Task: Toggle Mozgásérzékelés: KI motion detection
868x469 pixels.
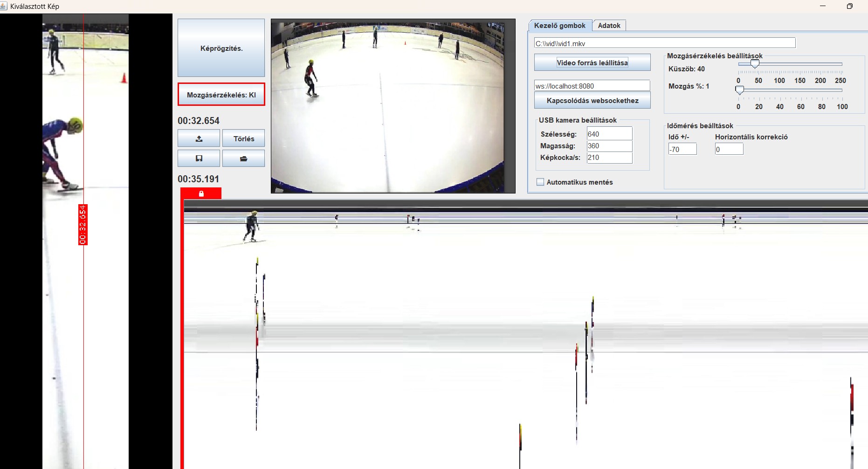Action: pyautogui.click(x=221, y=95)
